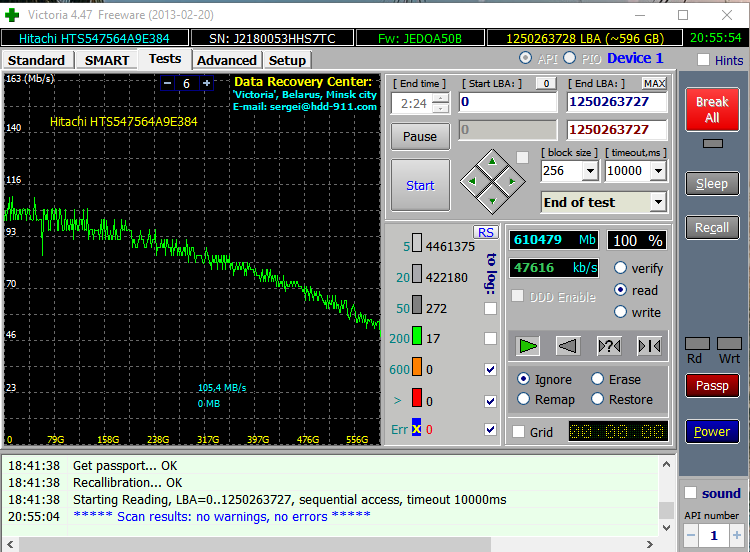Expand the End of test dropdown
The width and height of the screenshot is (750, 552).
657,202
